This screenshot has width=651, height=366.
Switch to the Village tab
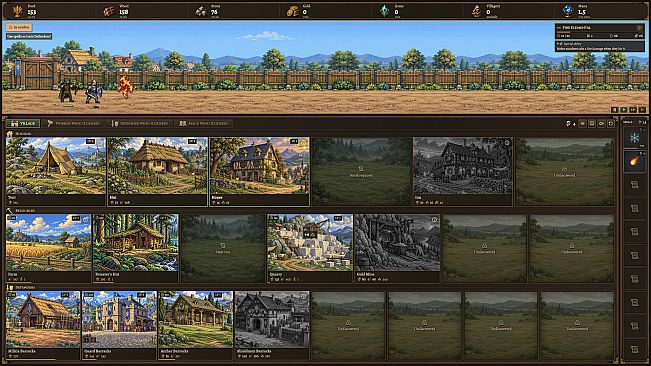click(23, 123)
